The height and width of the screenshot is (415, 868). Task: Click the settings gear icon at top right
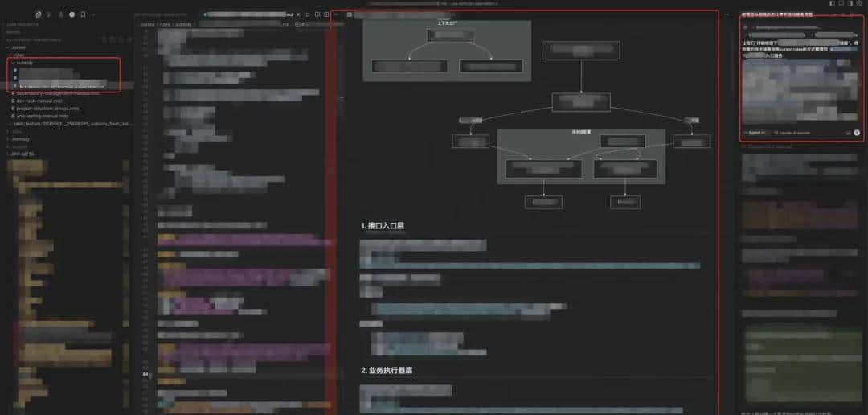pos(859,4)
